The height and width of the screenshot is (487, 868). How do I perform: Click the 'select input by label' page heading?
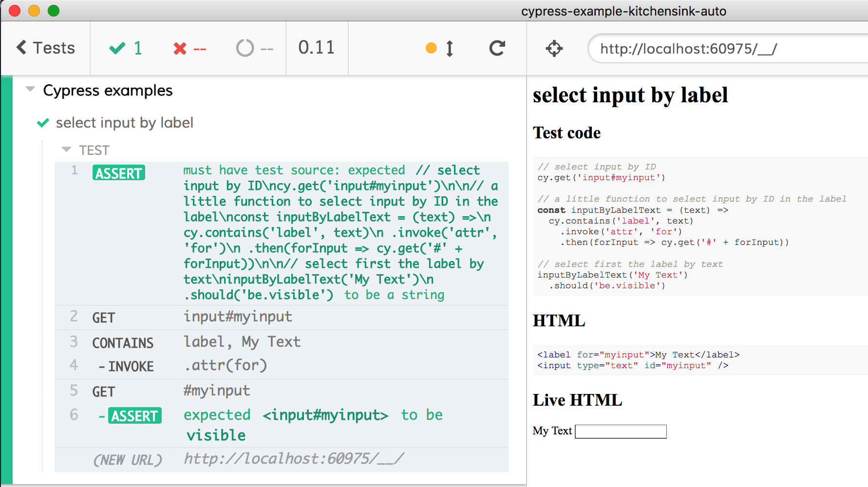point(630,95)
